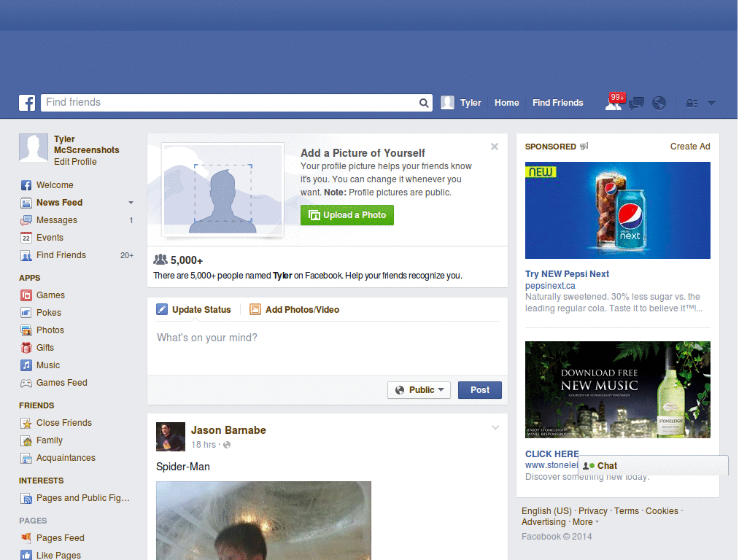Click the What's on your mind box
This screenshot has width=747, height=560.
point(328,349)
